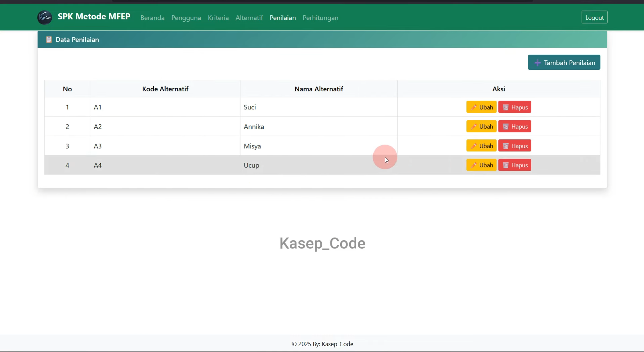This screenshot has width=644, height=352.
Task: Click the name Suci
Action: coord(250,107)
